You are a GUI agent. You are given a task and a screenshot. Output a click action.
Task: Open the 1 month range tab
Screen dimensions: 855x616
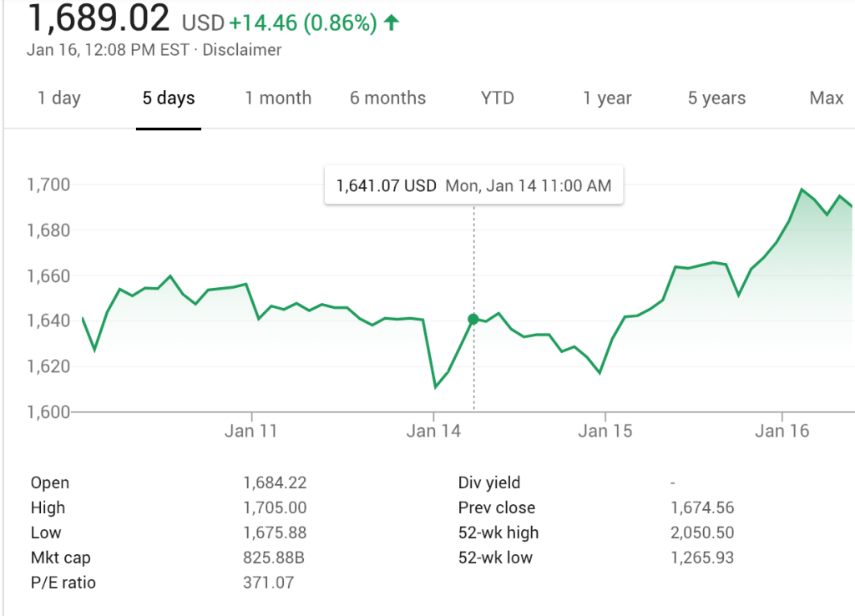point(278,98)
